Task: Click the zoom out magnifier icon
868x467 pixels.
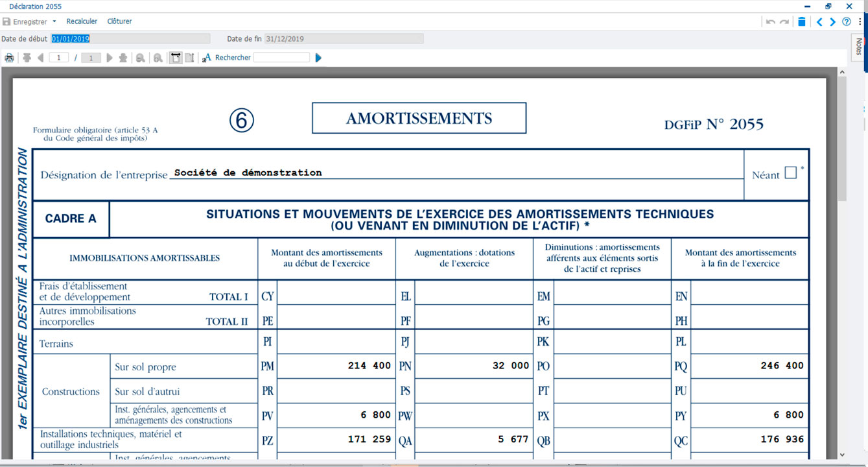Action: point(158,58)
